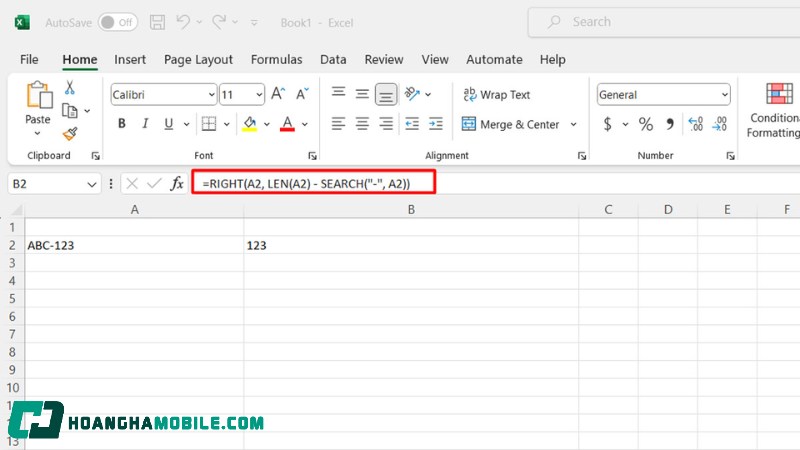
Task: Decrease font size with smaller A
Action: [x=303, y=93]
